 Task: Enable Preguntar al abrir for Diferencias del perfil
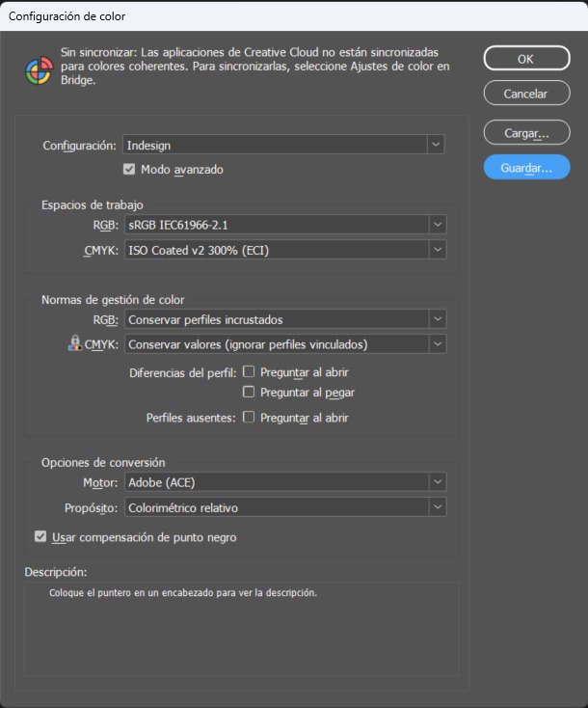(x=249, y=370)
